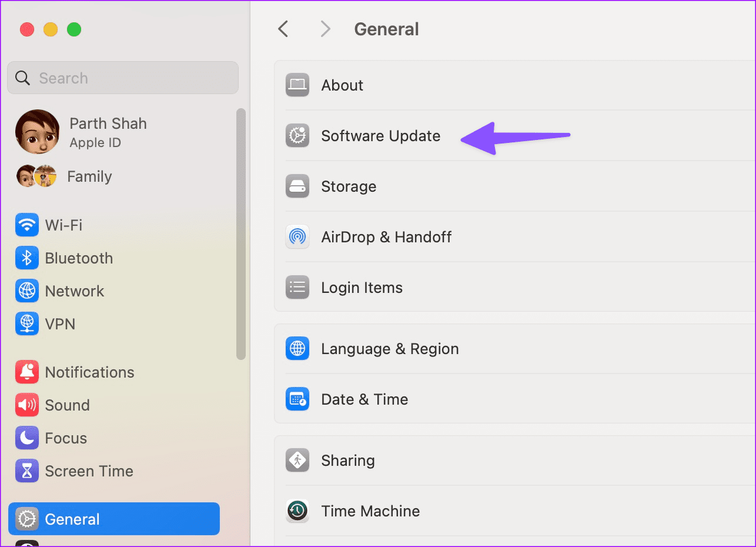This screenshot has width=756, height=547.
Task: Click the Sharing icon
Action: coord(297,461)
